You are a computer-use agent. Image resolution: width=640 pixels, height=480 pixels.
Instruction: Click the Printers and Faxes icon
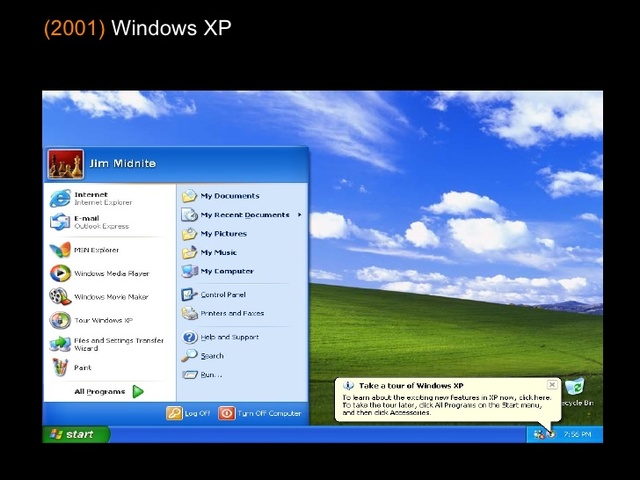189,313
